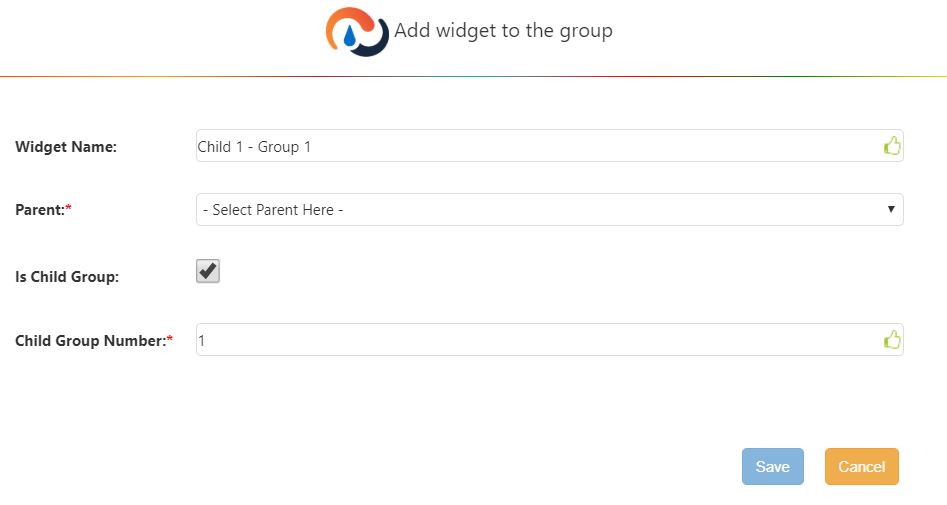Click the 'Child 1 - Group 1' text

[x=255, y=147]
